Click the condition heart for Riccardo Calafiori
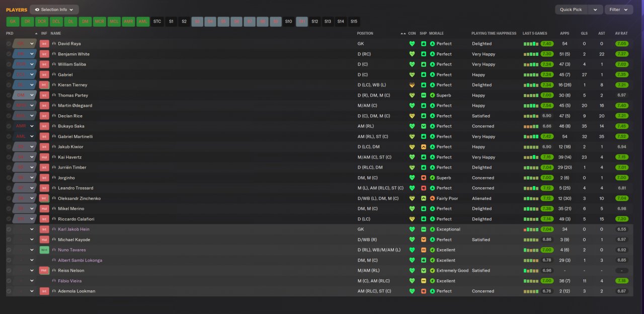This screenshot has width=644, height=314. (x=412, y=219)
